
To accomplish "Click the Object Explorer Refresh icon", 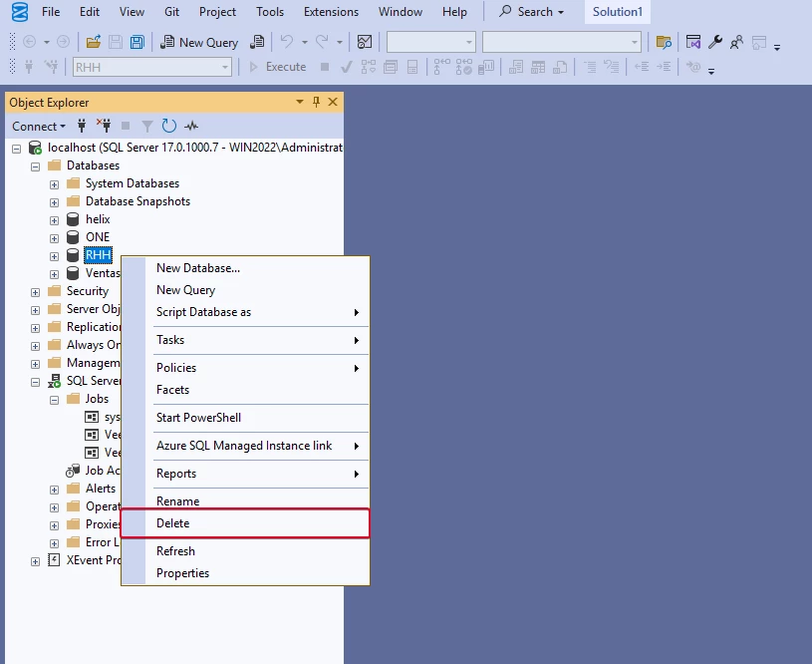I will (168, 126).
